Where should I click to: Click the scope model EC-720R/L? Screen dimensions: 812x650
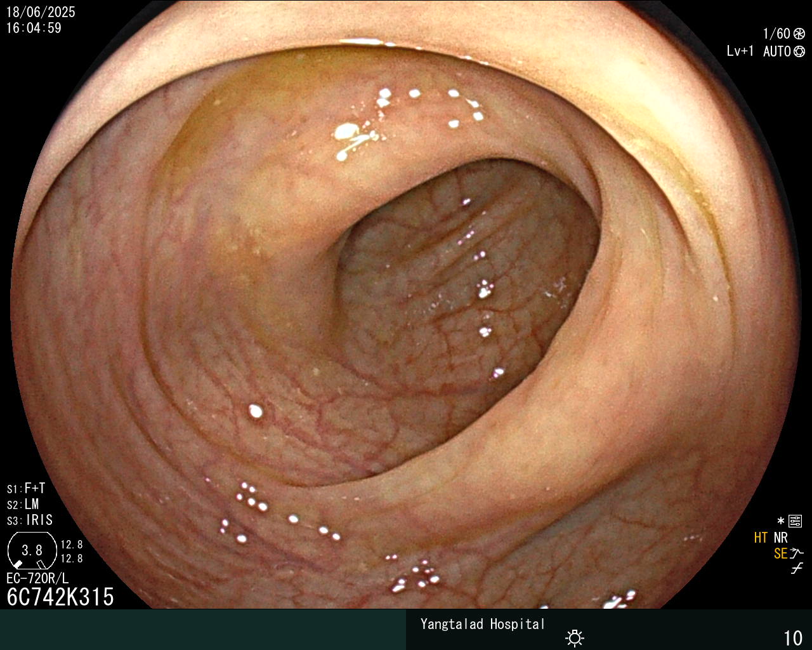[37, 578]
